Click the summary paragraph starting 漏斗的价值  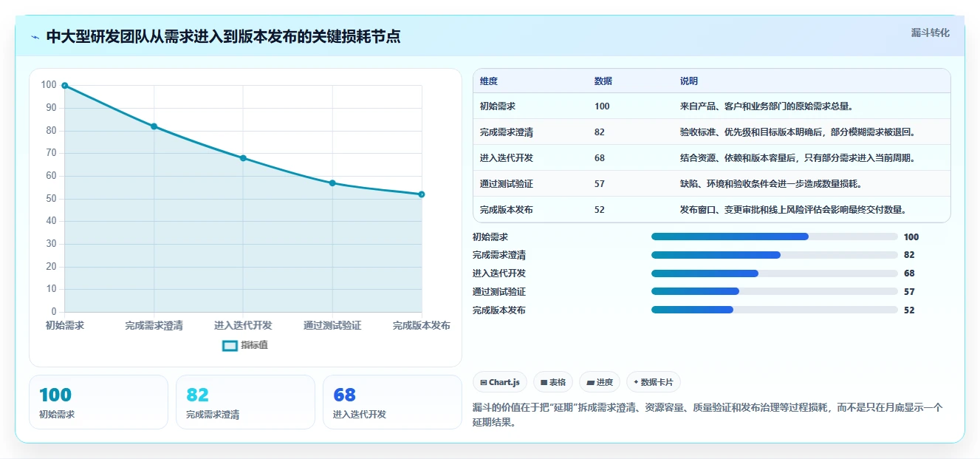[x=707, y=415]
